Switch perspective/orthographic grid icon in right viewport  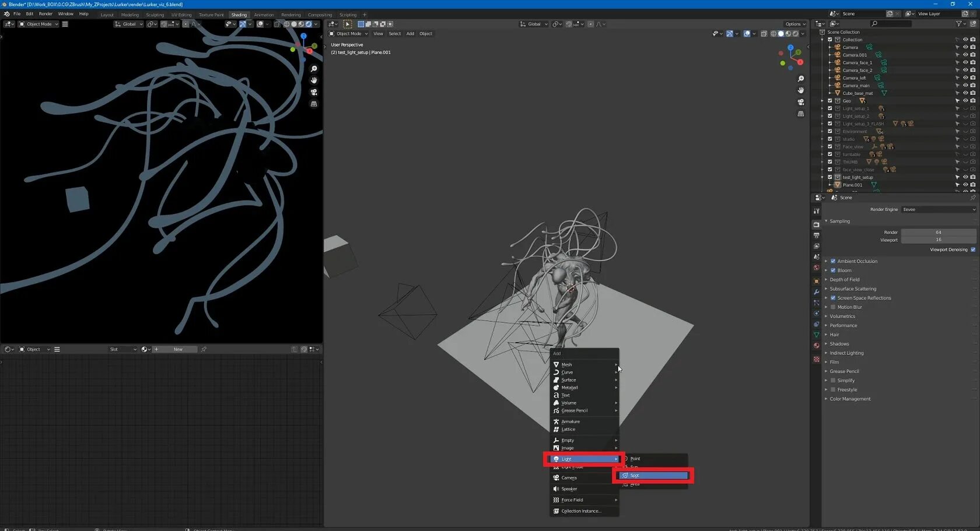(801, 114)
